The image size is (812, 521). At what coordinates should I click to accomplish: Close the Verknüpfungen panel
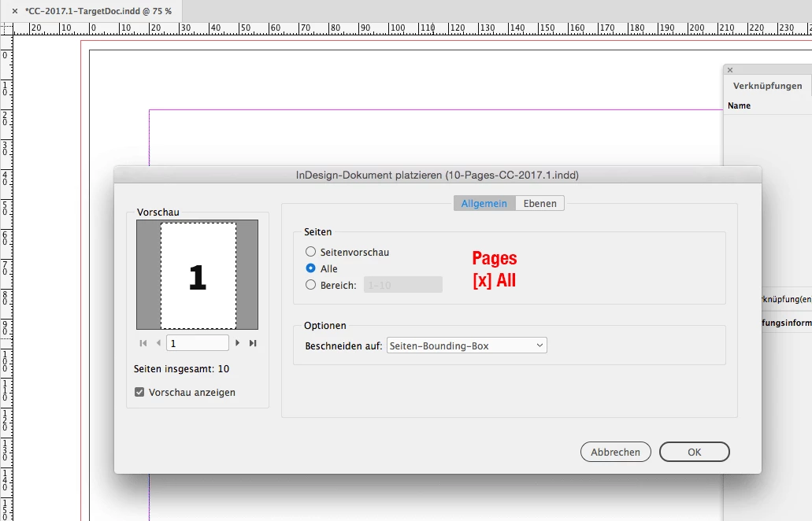(x=730, y=70)
